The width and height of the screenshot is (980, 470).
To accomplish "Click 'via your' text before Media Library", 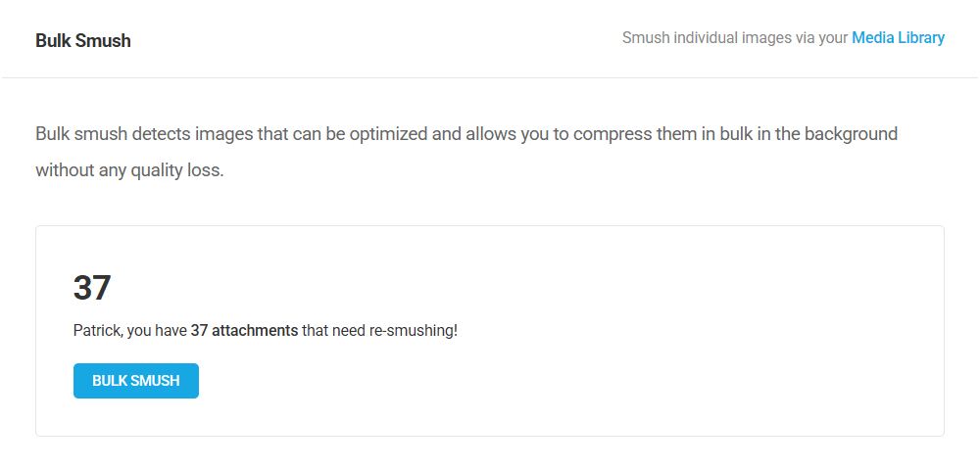I will (821, 38).
